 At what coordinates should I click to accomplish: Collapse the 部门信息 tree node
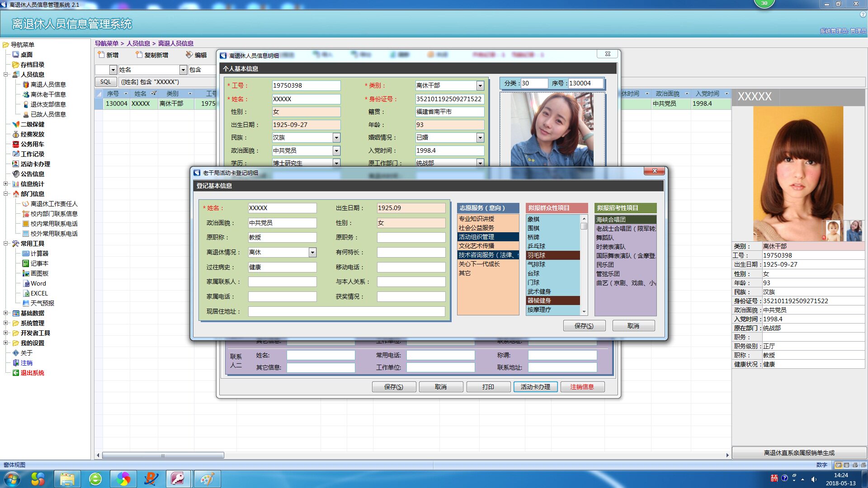[x=6, y=194]
